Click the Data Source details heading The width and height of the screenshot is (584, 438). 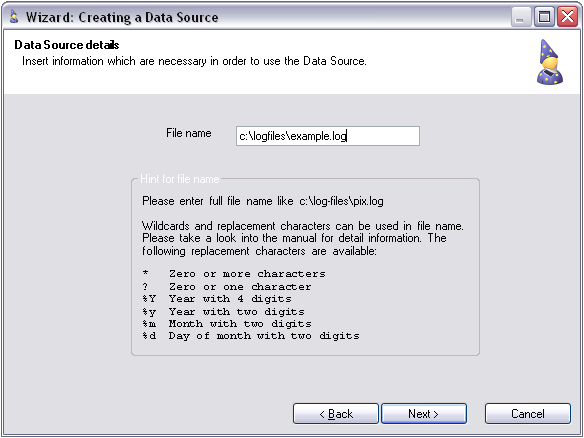pyautogui.click(x=67, y=45)
